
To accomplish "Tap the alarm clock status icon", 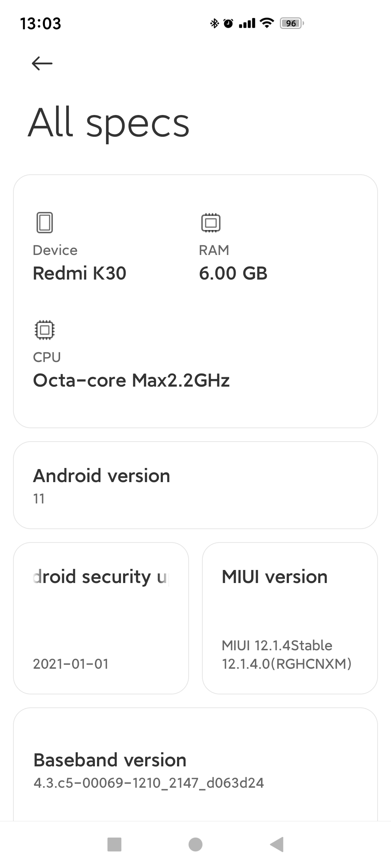I will click(x=228, y=24).
